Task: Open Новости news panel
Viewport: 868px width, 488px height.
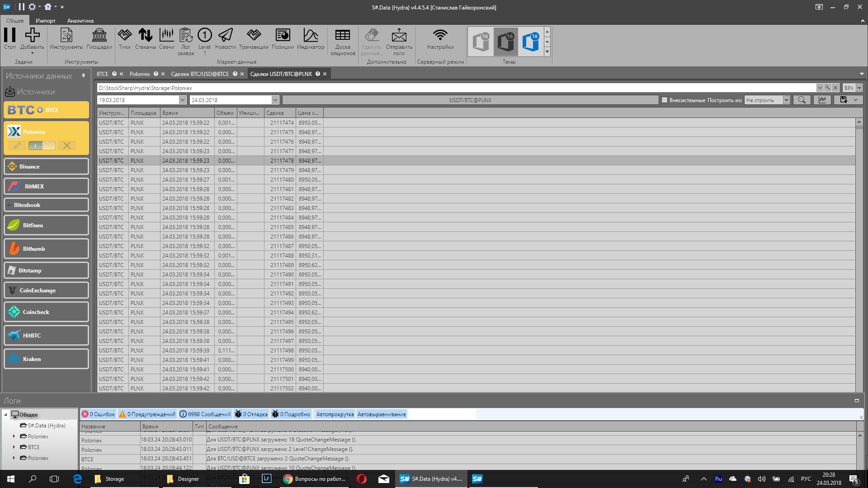Action: tap(226, 39)
